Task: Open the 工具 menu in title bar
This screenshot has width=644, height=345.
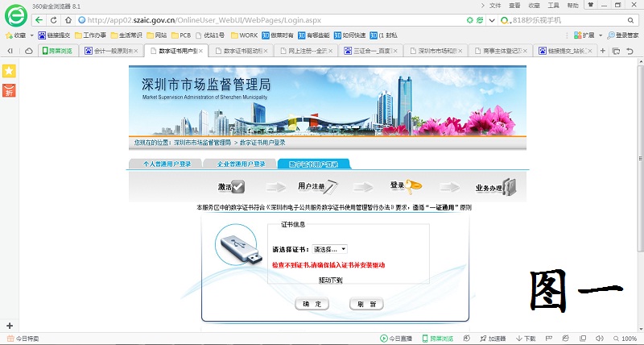Action: [x=554, y=5]
